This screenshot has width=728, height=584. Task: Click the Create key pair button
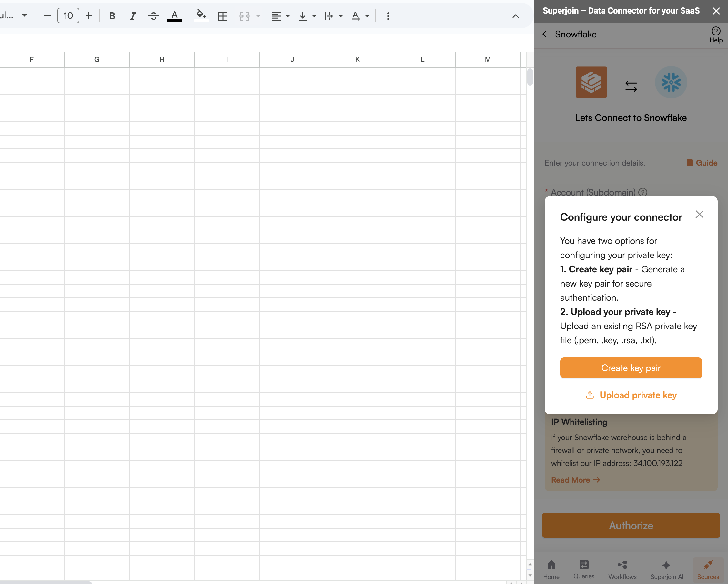(x=631, y=368)
